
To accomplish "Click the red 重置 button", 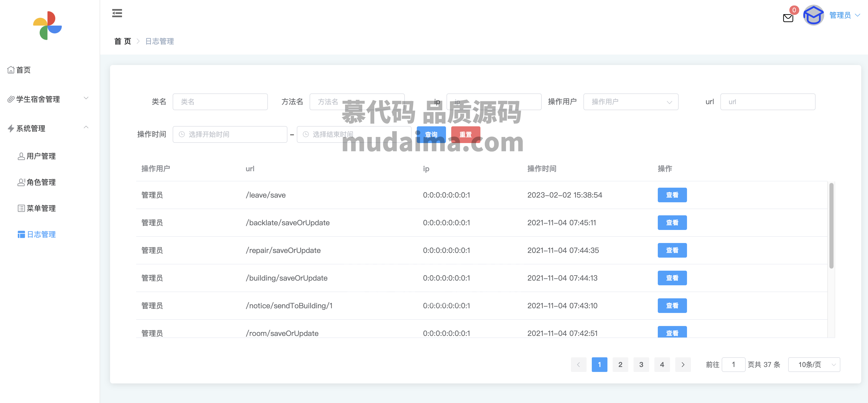I will 466,135.
